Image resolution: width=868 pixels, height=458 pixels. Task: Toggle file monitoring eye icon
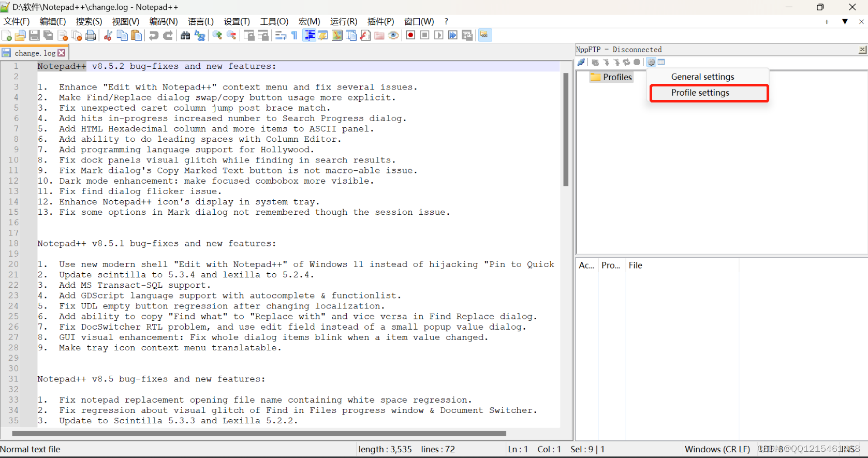[x=393, y=35]
